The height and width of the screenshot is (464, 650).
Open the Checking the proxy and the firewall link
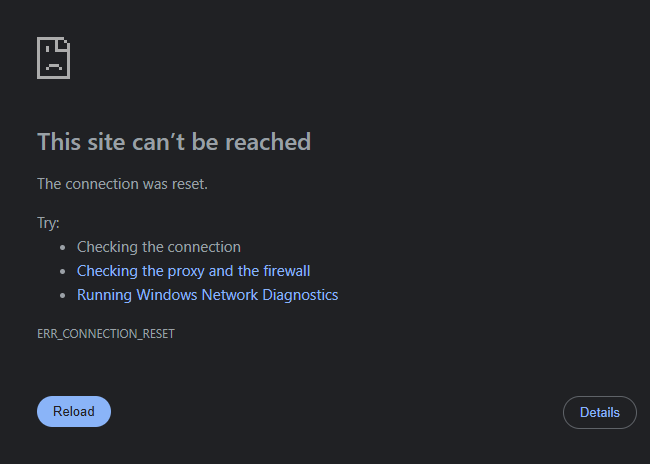(x=193, y=271)
